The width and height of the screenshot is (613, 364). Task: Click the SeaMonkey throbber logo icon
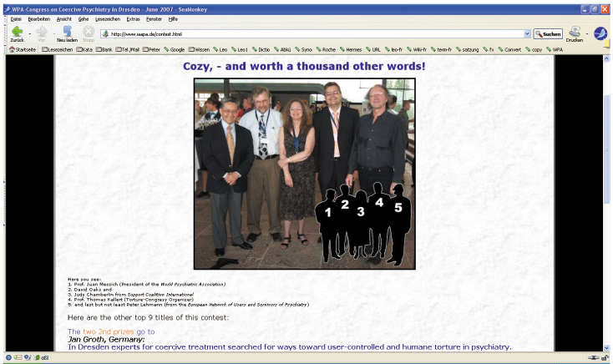tap(600, 33)
